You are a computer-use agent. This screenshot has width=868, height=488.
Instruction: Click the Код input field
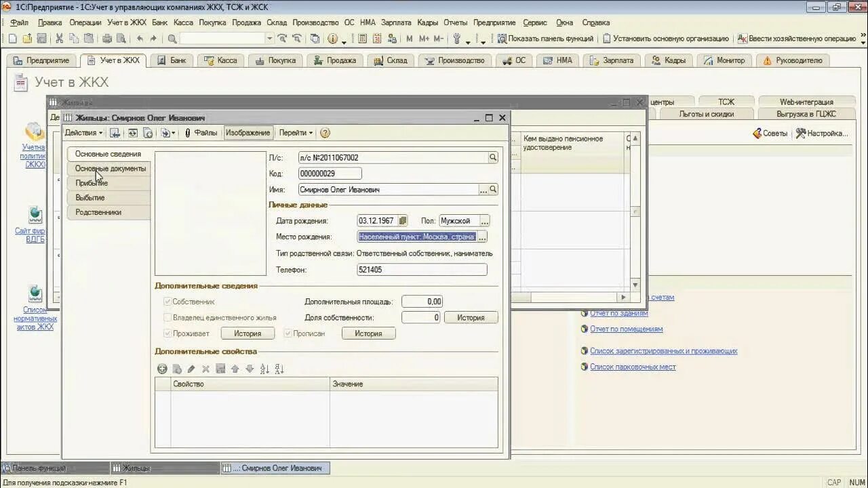click(330, 174)
